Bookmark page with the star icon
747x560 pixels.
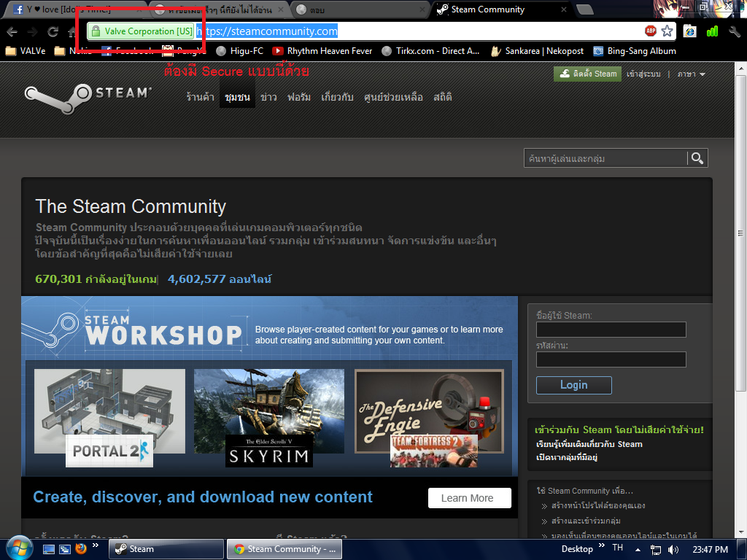[x=667, y=31]
